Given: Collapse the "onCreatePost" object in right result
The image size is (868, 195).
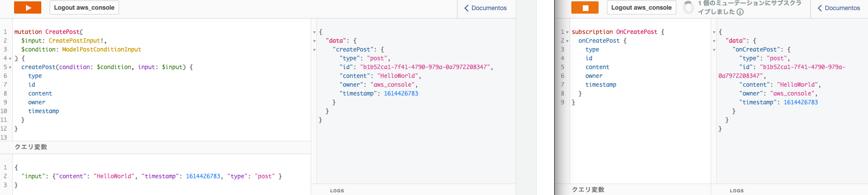Looking at the screenshot, I should click(x=714, y=50).
